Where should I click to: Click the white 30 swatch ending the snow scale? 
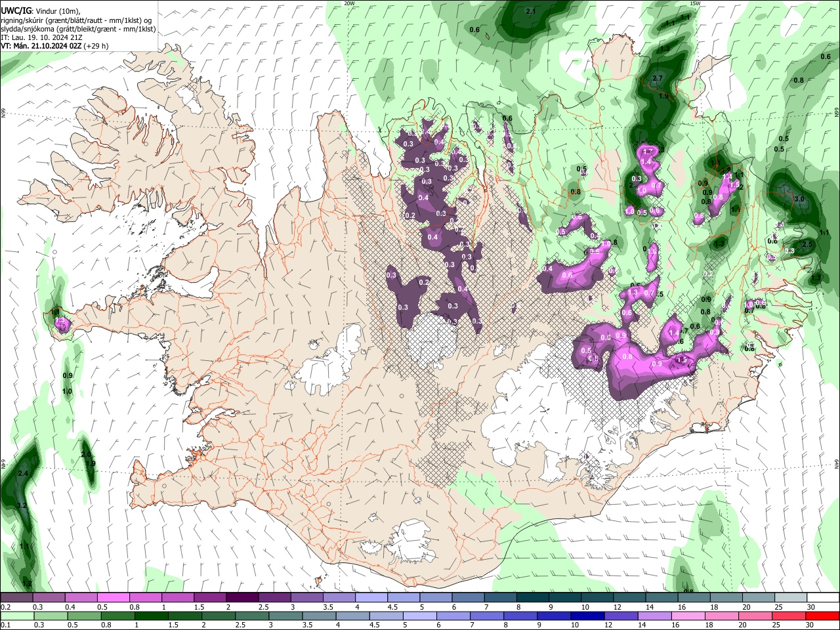point(823,598)
